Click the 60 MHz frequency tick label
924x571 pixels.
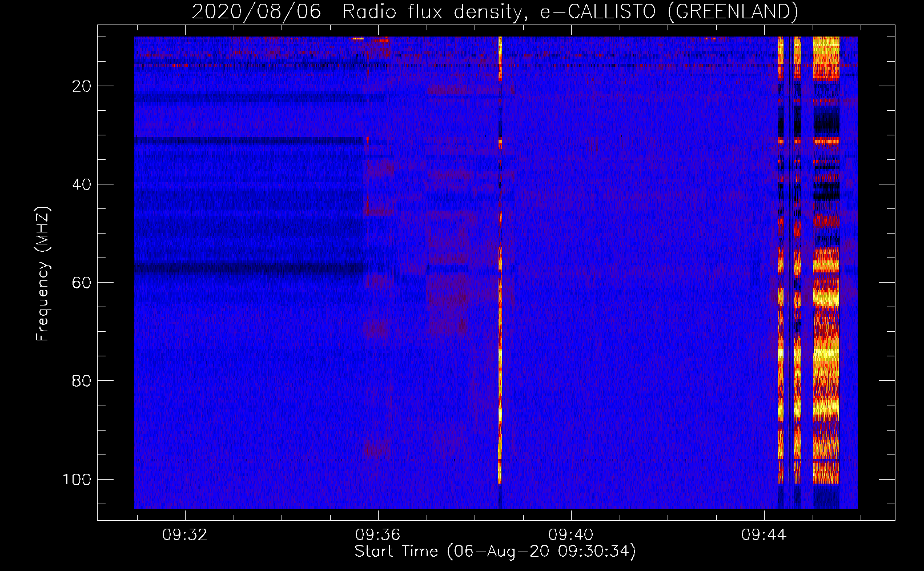coord(82,283)
